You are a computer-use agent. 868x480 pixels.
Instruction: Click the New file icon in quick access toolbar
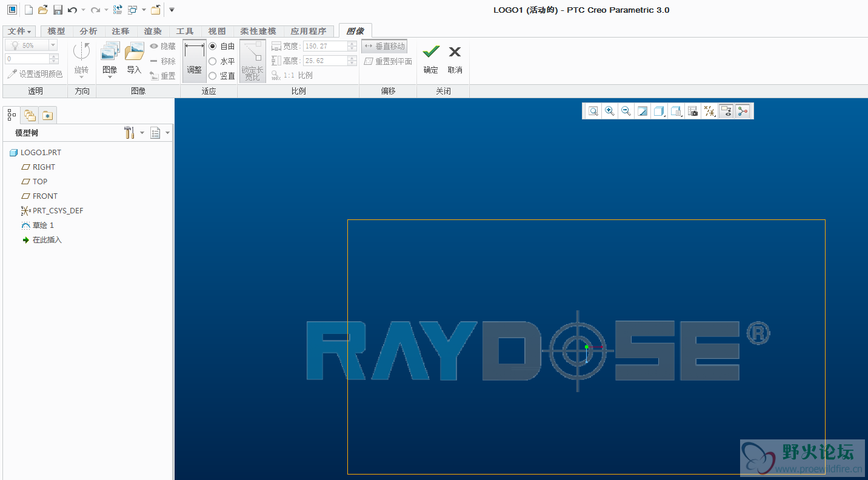(x=28, y=10)
